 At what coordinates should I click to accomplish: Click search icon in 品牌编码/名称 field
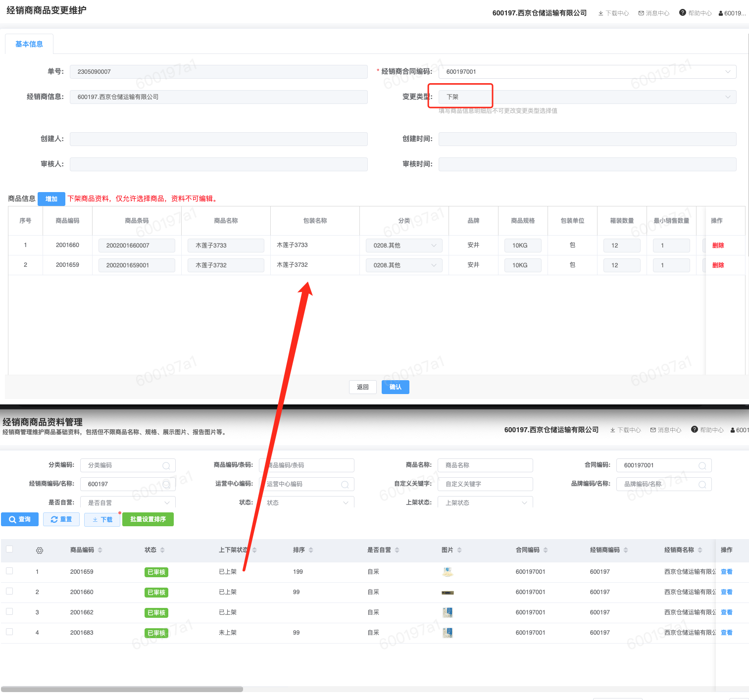pos(702,485)
